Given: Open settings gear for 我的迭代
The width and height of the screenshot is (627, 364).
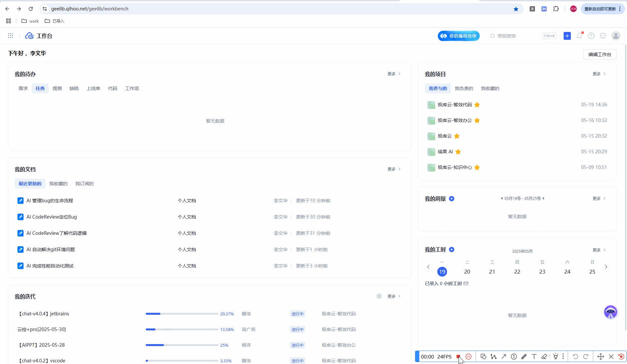Looking at the screenshot, I should tap(379, 296).
